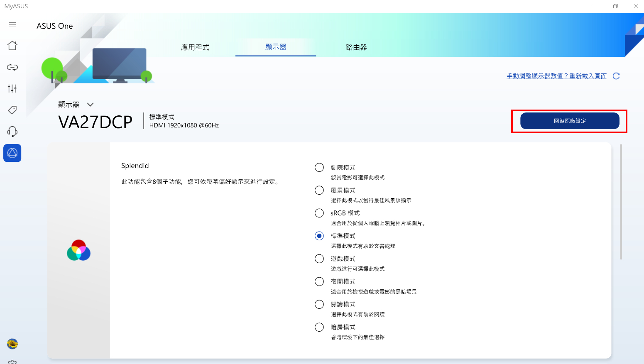Switch to the 路由器 tab
This screenshot has width=644, height=364.
click(356, 47)
